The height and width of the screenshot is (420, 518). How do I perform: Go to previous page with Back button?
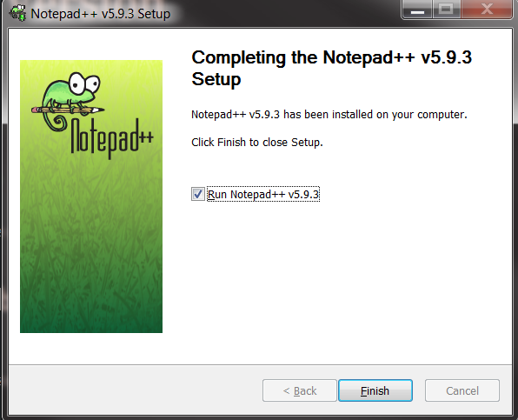[x=300, y=390]
